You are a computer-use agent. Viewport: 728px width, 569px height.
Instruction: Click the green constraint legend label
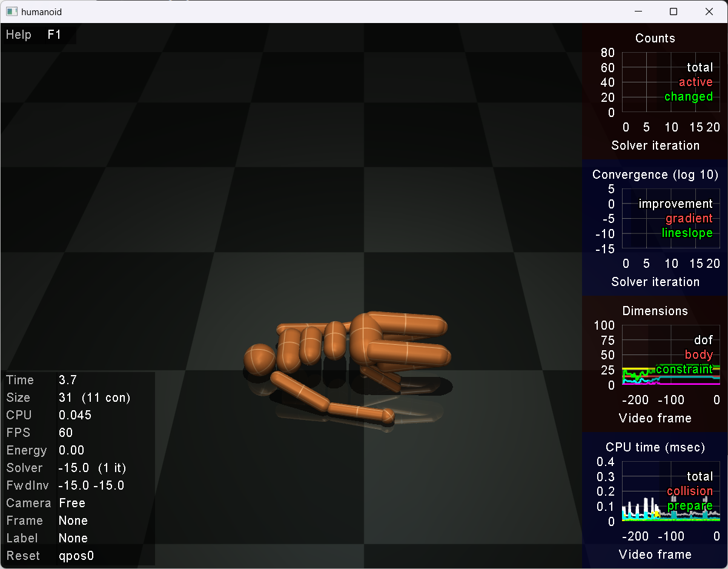(684, 369)
